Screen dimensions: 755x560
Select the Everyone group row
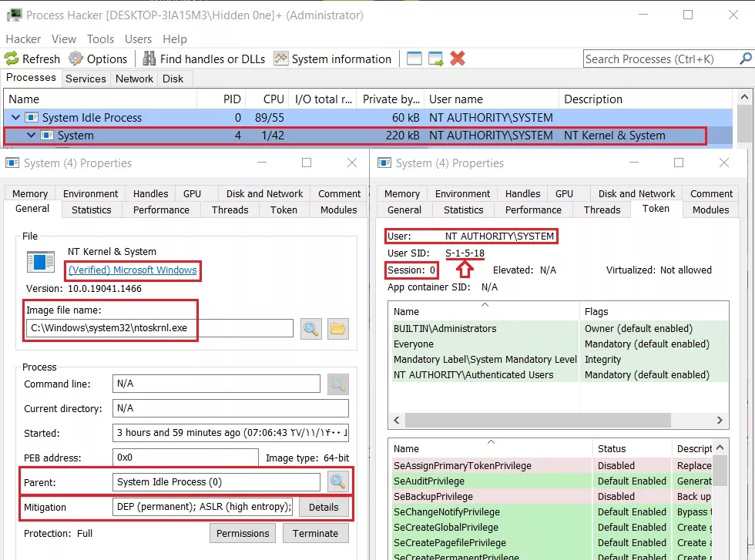click(559, 344)
